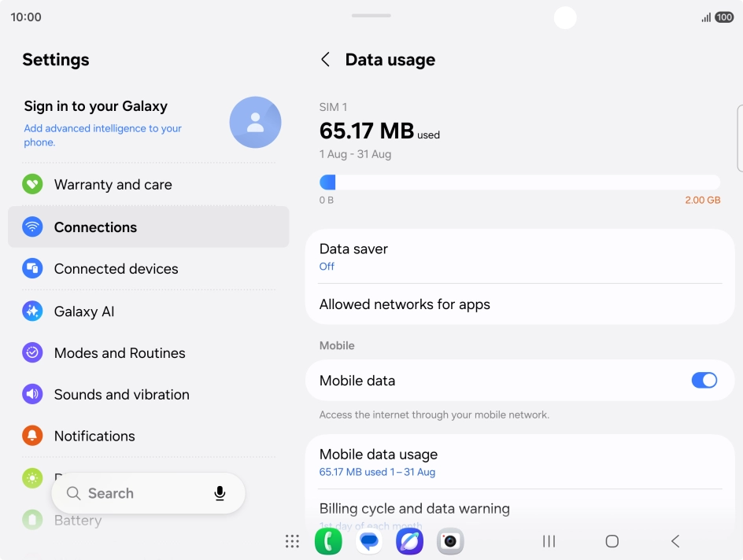
Task: Tap the Search settings field
Action: coord(148,493)
